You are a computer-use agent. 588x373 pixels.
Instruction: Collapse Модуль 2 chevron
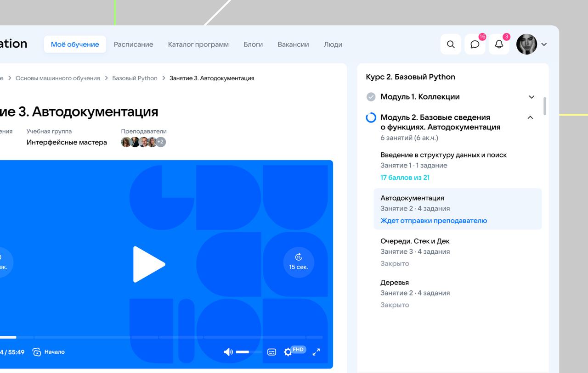[x=530, y=117]
